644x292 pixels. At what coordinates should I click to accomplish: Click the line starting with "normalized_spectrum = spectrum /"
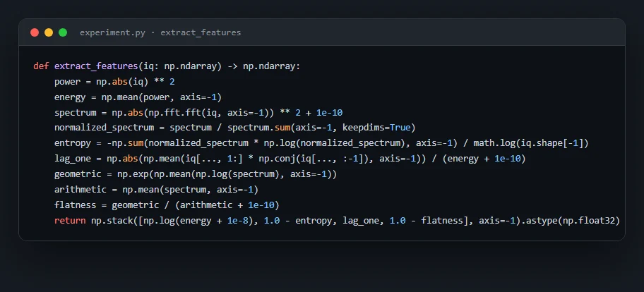click(235, 128)
